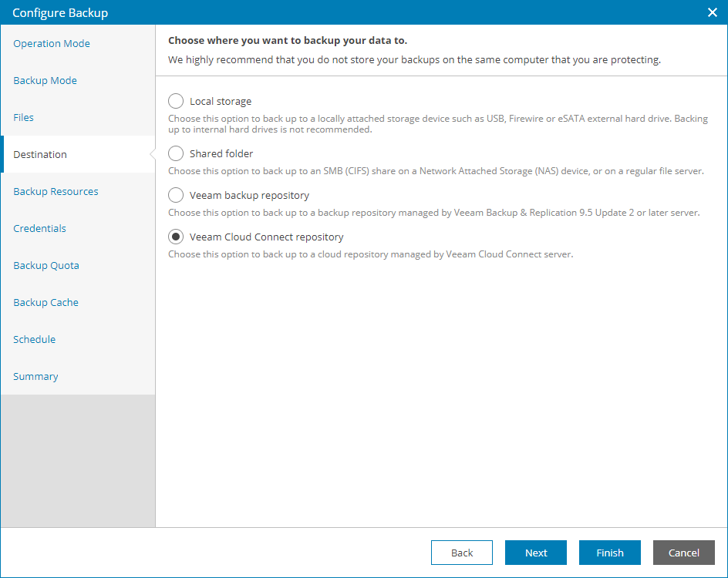The image size is (728, 578).
Task: Choose the Shared folder option
Action: [176, 153]
